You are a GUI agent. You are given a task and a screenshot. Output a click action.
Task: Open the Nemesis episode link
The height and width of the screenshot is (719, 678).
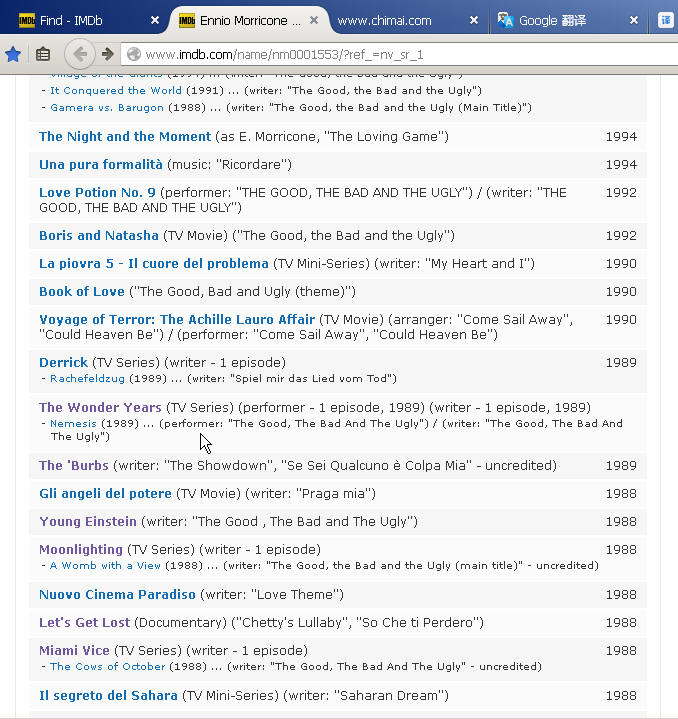click(x=73, y=423)
